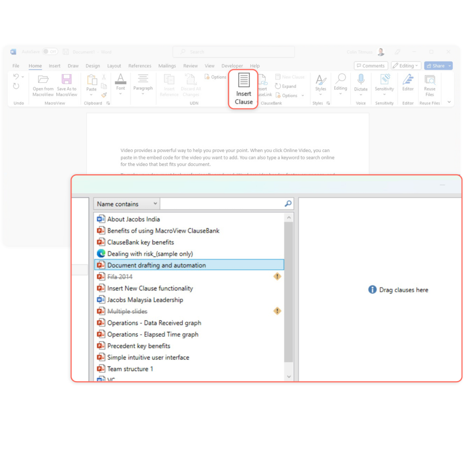Click the Paste clipboard icon
This screenshot has height=476, width=476.
pyautogui.click(x=92, y=80)
